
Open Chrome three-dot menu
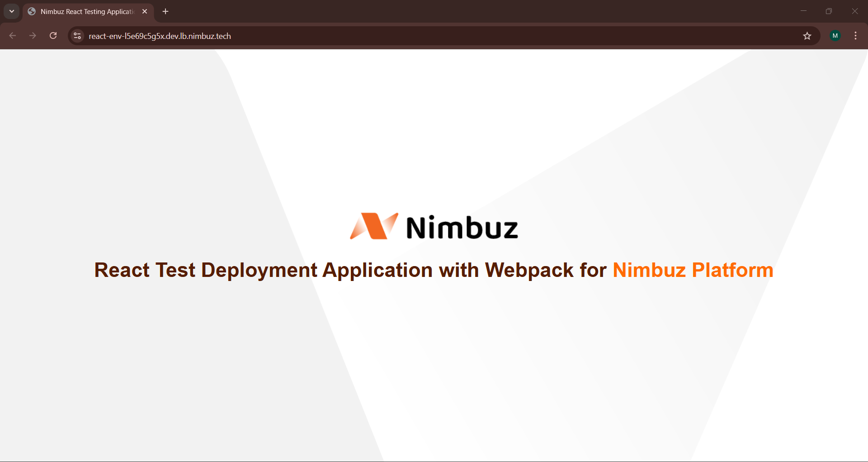point(855,36)
